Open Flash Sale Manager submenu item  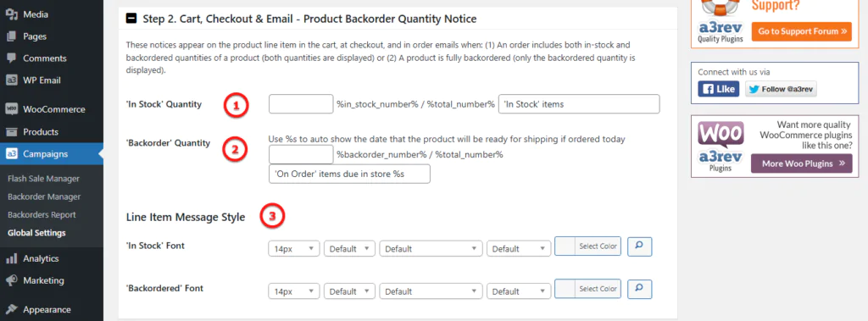[x=44, y=178]
